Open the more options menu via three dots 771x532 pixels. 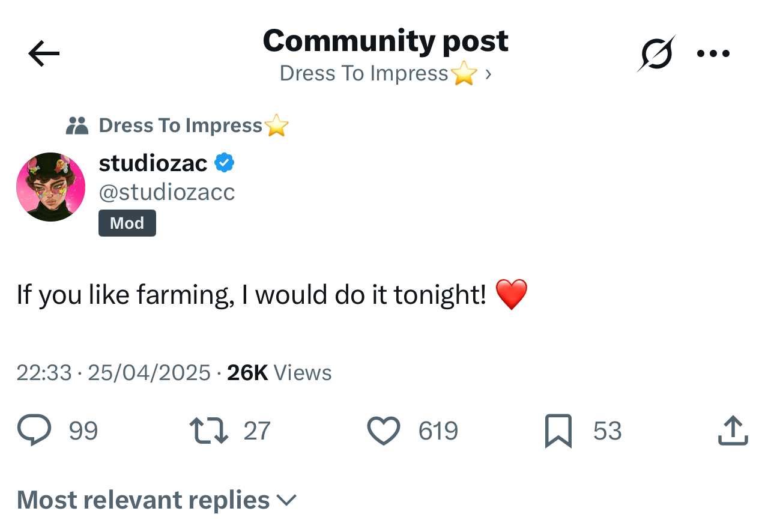[x=713, y=53]
